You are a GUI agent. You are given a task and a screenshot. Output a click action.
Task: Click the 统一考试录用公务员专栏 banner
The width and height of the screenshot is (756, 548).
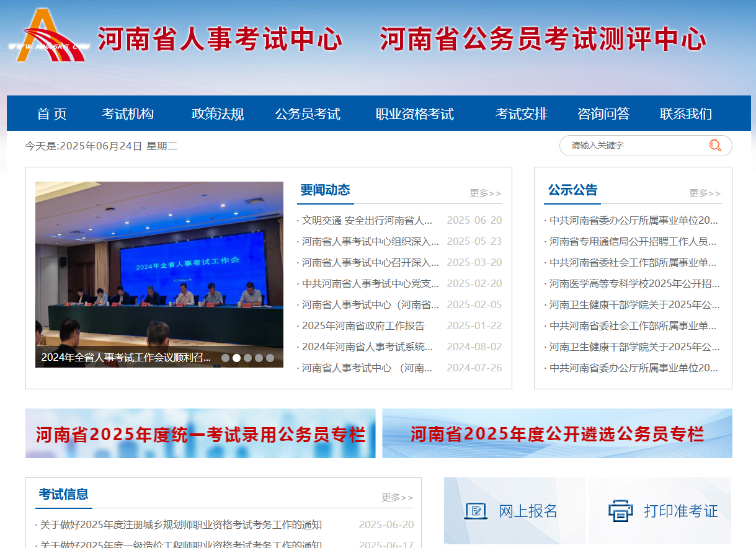coord(200,434)
